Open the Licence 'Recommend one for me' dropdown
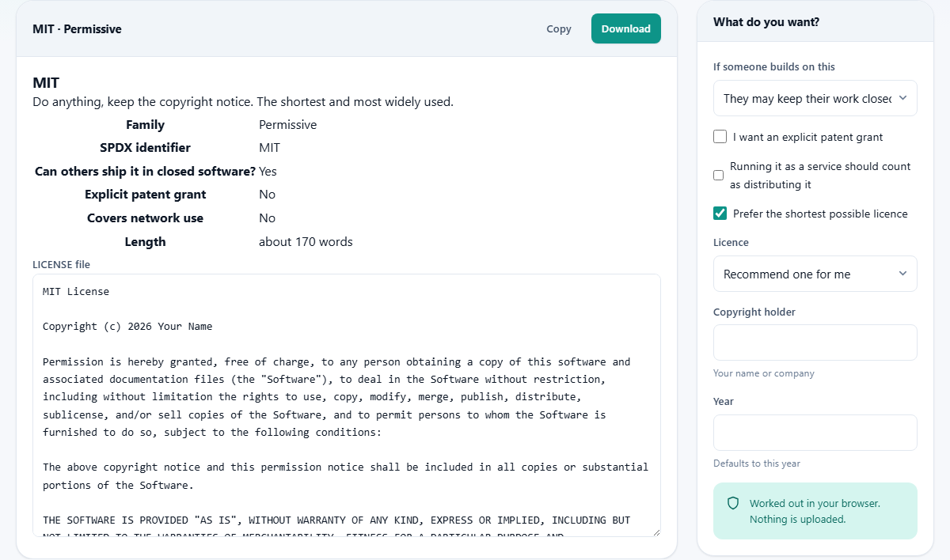The width and height of the screenshot is (950, 560). click(815, 274)
